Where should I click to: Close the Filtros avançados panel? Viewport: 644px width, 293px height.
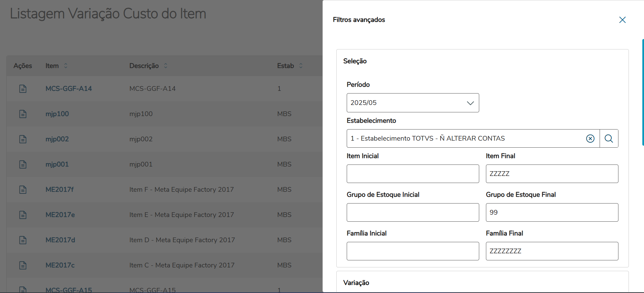(622, 20)
